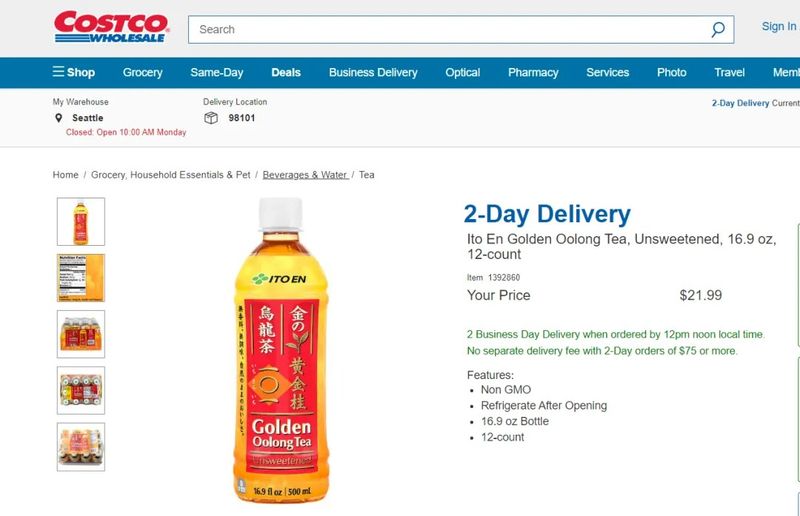Click the Costco Wholesale logo
The width and height of the screenshot is (800, 516).
click(111, 27)
